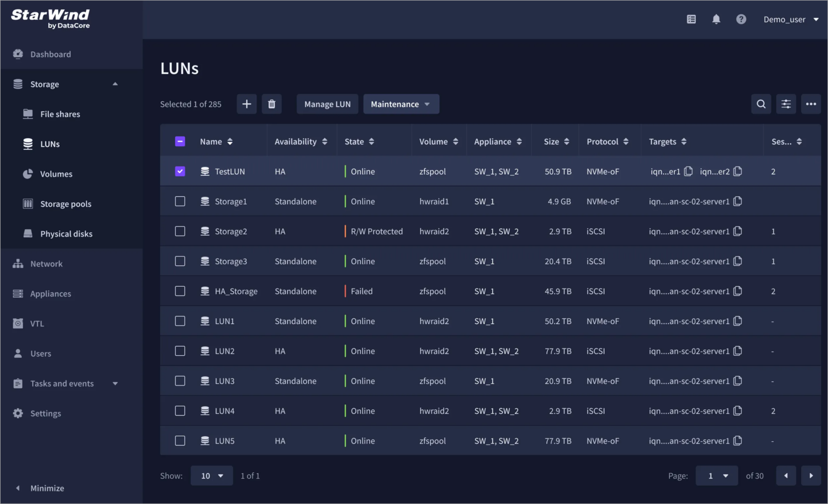Copy the Storage2 target IQN
This screenshot has height=504, width=828.
point(738,231)
